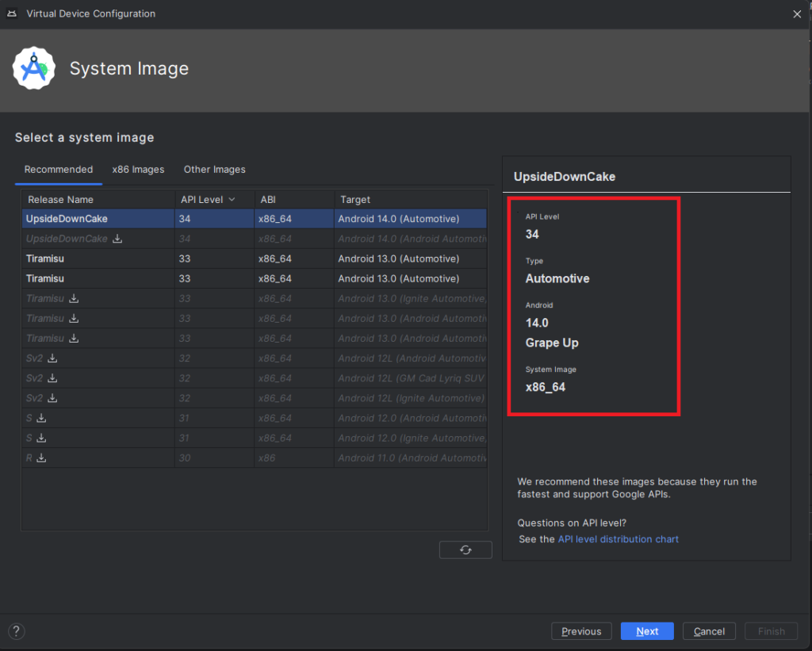Open the API level distribution chart link
The image size is (812, 651).
point(618,539)
